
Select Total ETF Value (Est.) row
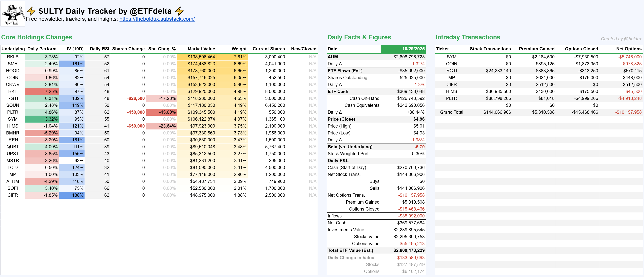point(350,250)
